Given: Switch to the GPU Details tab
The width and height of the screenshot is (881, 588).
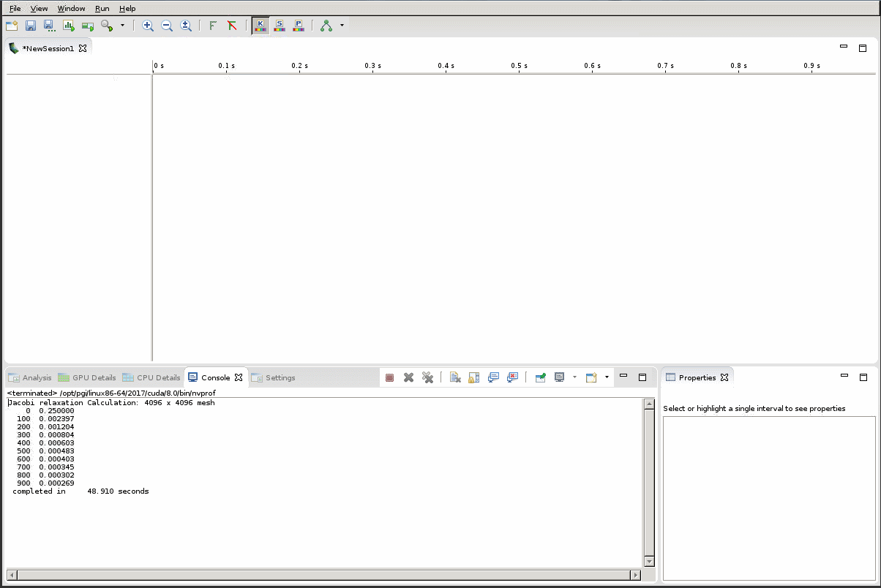Looking at the screenshot, I should coord(87,377).
